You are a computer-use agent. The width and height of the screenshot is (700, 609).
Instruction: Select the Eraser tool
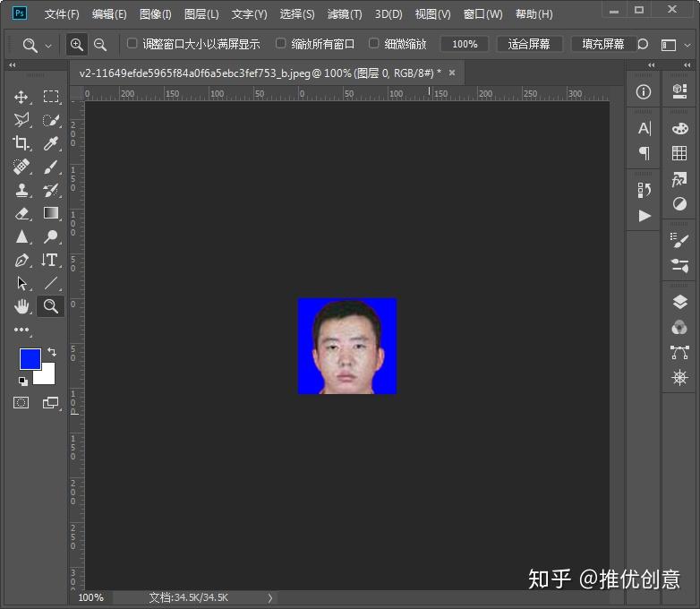(21, 213)
